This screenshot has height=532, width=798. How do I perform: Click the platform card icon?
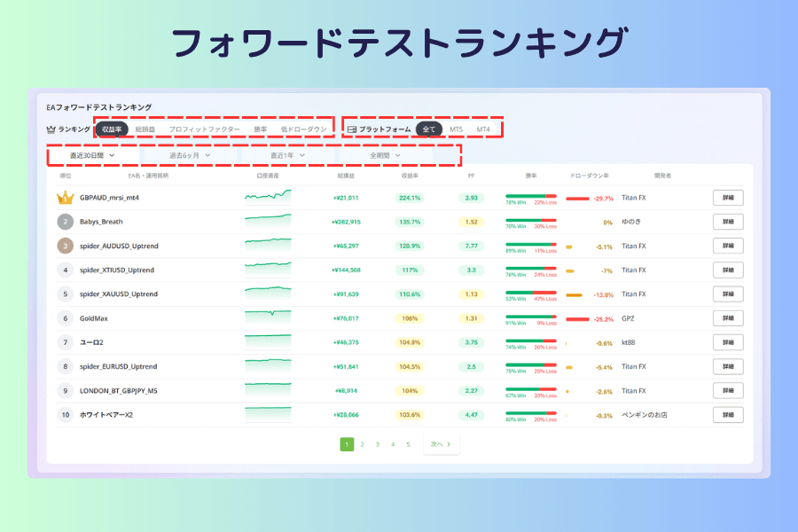pos(352,129)
